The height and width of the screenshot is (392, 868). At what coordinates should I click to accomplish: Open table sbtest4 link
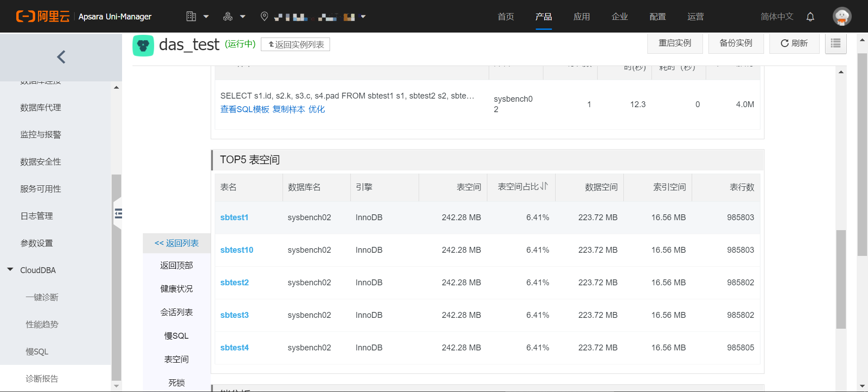click(234, 348)
